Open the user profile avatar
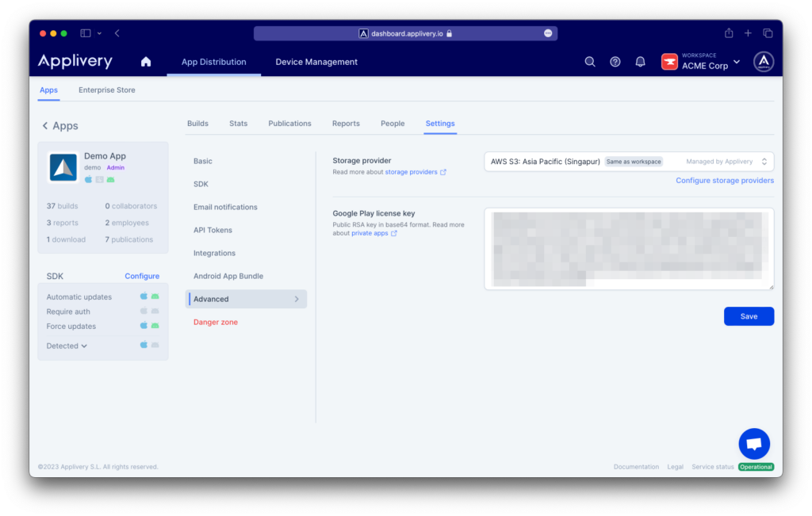 tap(764, 62)
